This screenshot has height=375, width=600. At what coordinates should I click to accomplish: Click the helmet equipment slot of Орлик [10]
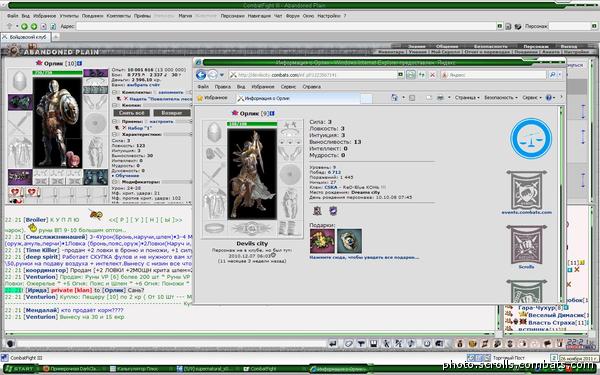(20, 81)
